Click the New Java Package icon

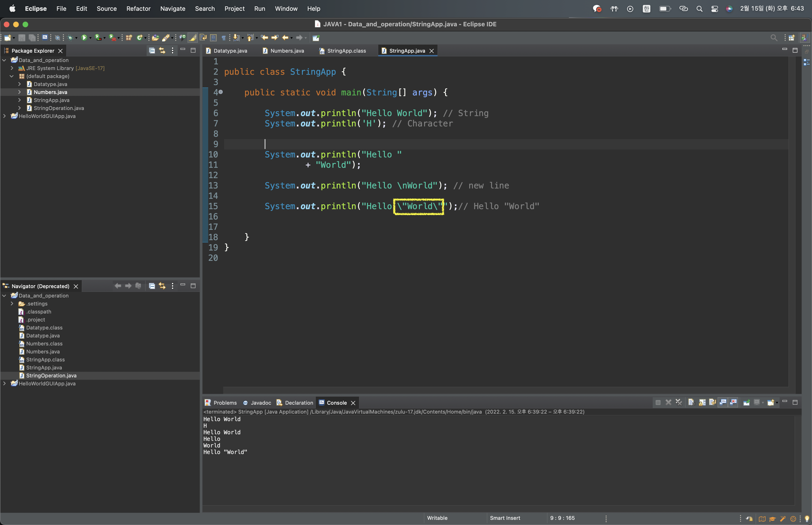[x=129, y=38]
